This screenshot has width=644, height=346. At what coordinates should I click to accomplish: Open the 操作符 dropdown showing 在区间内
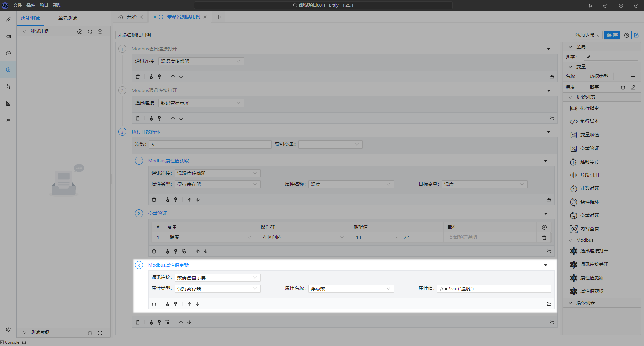pos(304,237)
